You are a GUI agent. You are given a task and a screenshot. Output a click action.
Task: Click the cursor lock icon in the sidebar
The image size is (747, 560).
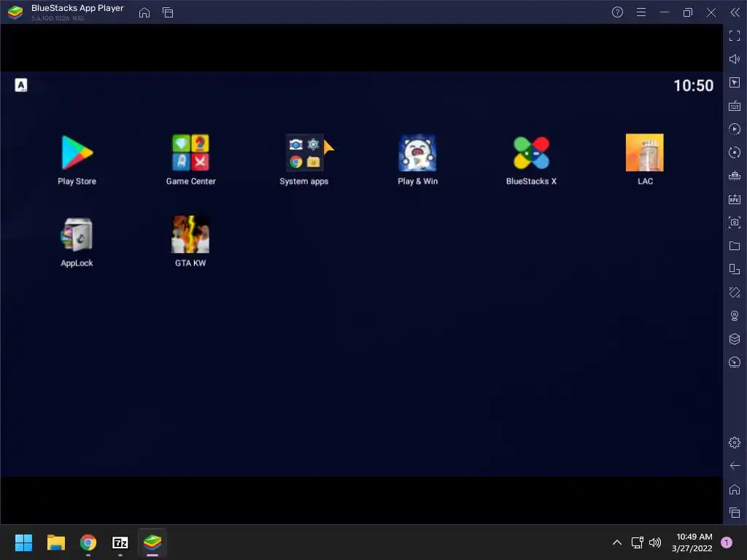click(735, 82)
